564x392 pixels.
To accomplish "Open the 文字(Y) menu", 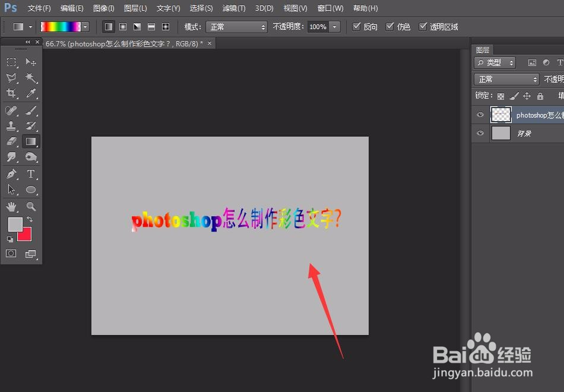I will (169, 8).
